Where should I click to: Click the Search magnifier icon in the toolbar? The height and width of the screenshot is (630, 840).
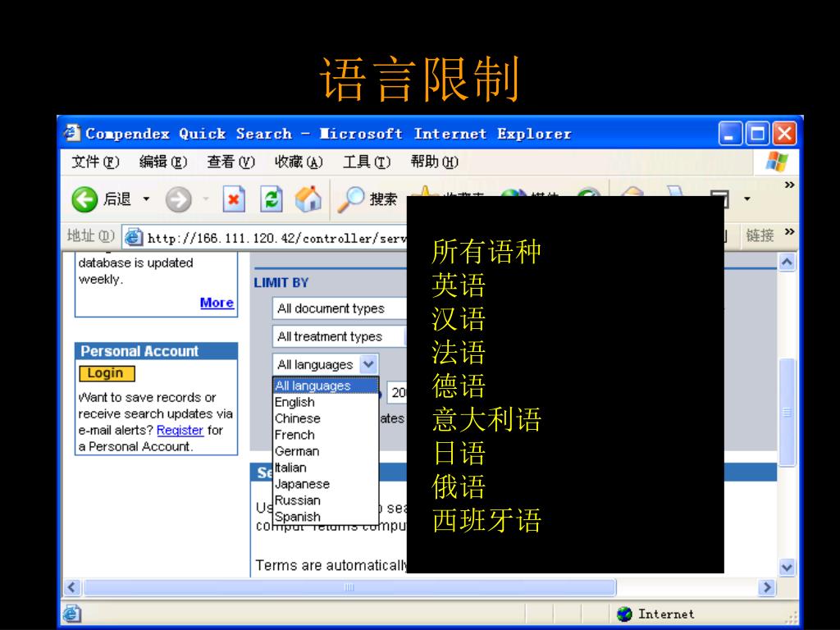pos(351,199)
